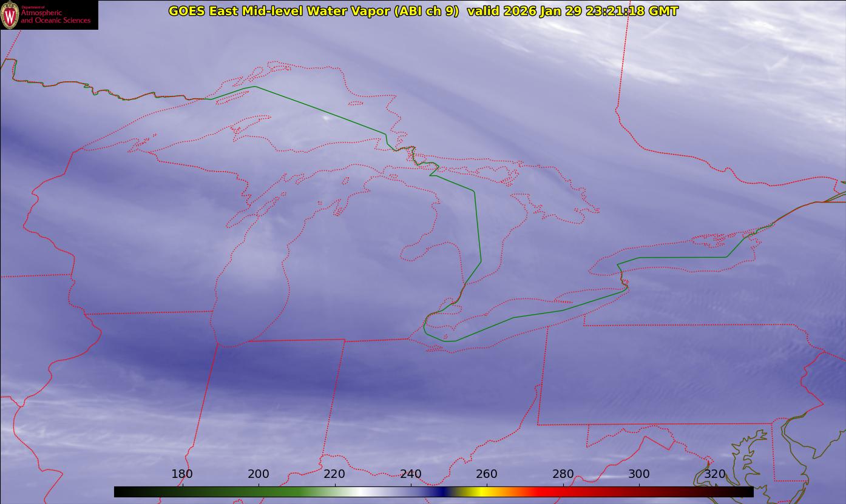Click the UW crest "W" logo
The height and width of the screenshot is (504, 846).
(10, 15)
